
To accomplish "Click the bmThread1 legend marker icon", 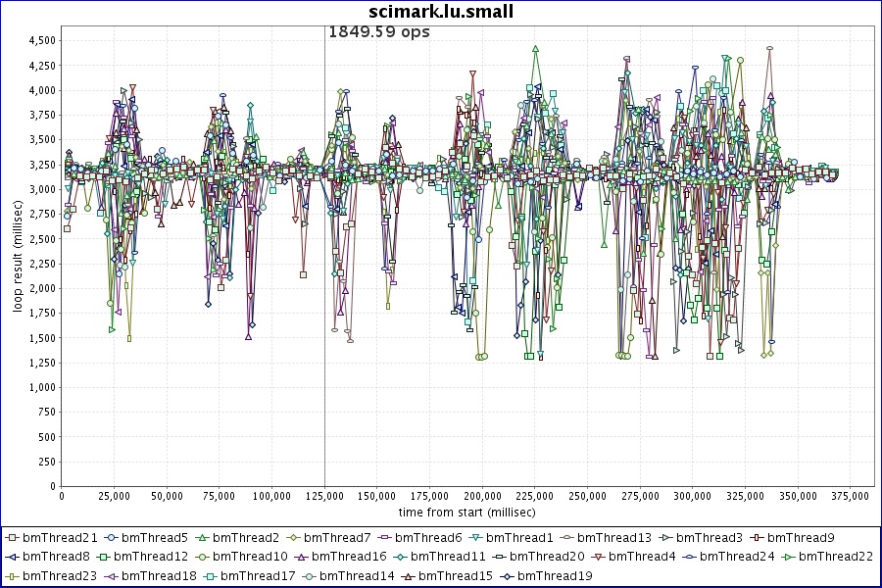I will 474,538.
